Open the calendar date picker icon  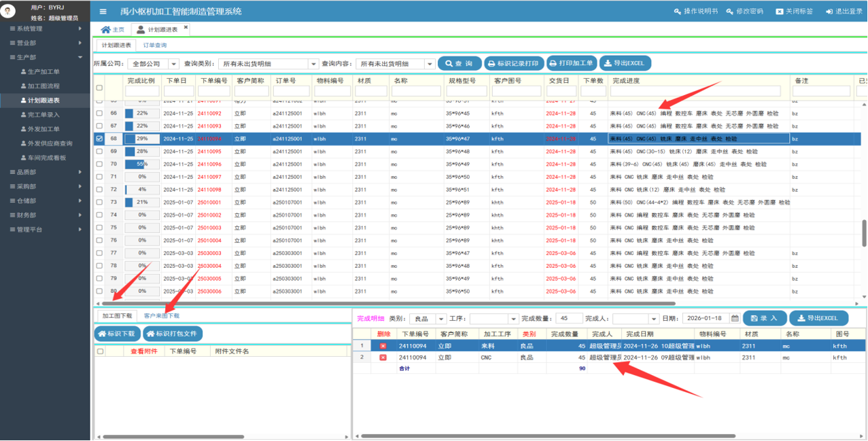[735, 318]
